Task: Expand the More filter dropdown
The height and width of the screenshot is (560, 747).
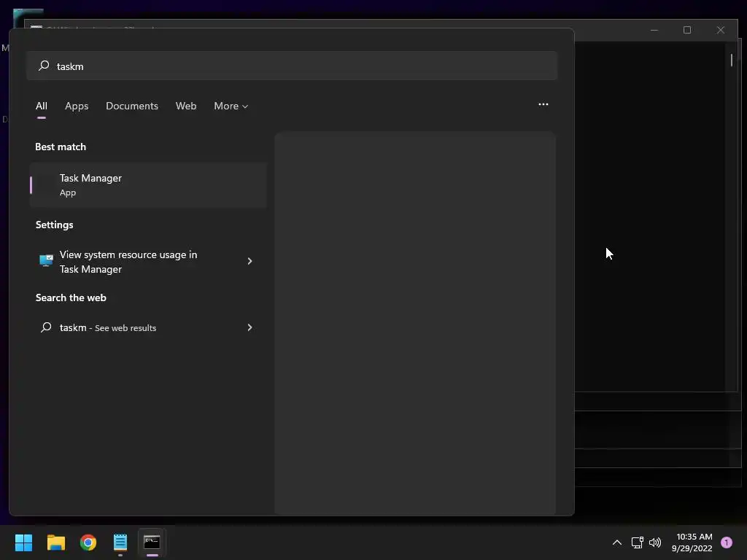Action: point(231,106)
